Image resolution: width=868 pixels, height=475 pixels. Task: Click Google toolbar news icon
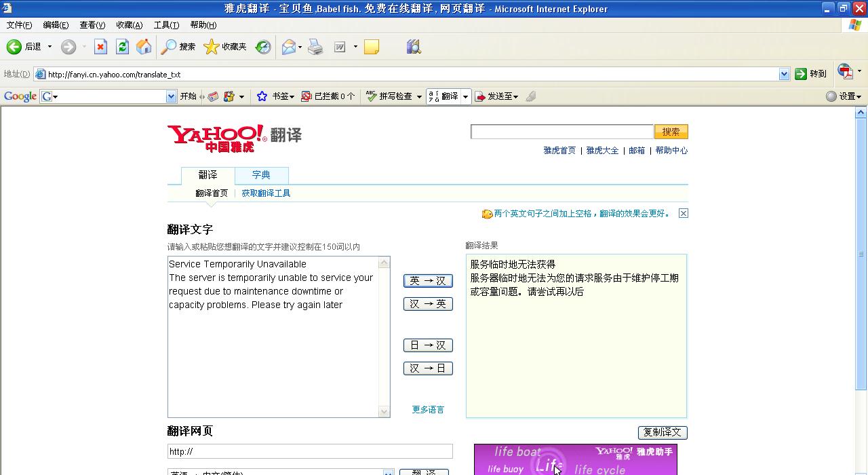[x=213, y=96]
